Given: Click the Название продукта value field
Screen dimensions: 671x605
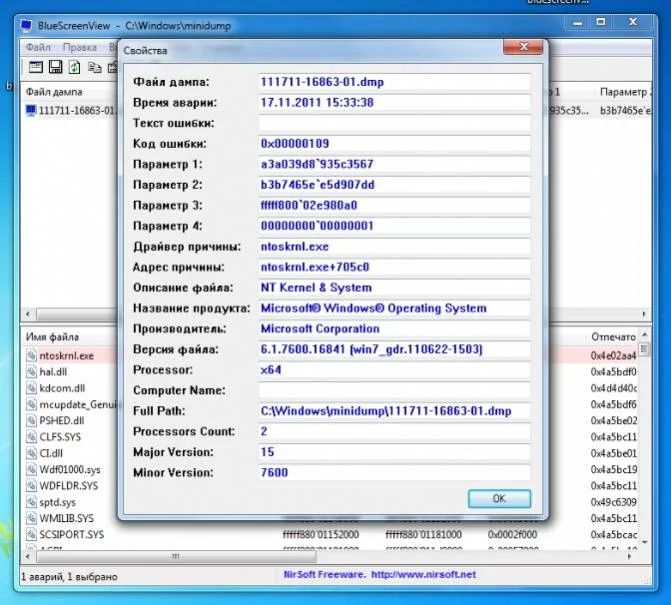Looking at the screenshot, I should point(395,308).
